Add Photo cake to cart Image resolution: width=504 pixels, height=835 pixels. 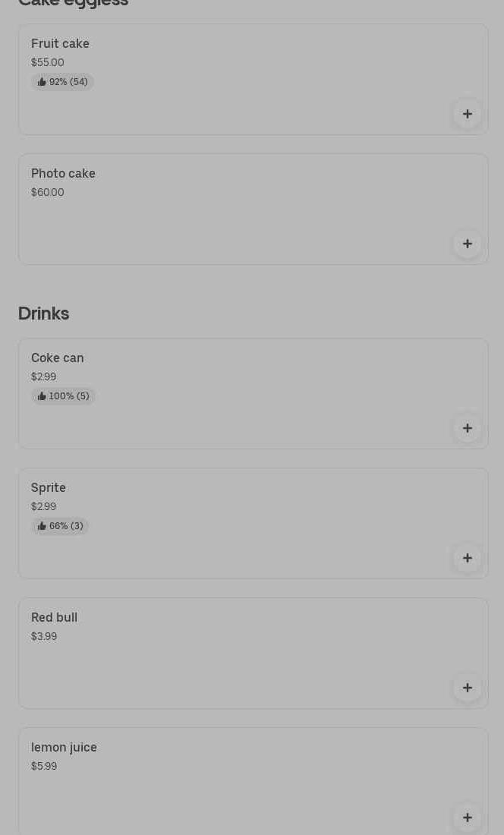468,244
